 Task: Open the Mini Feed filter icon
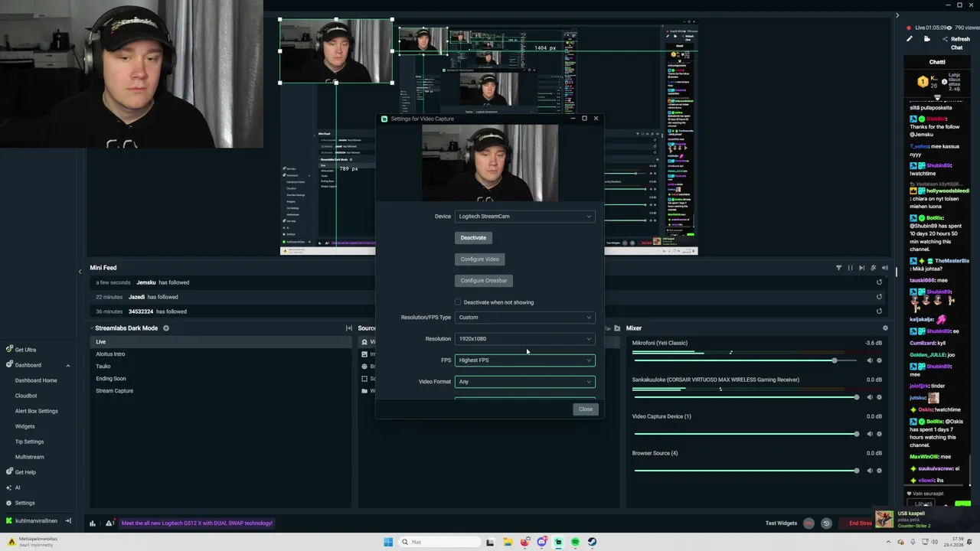[838, 268]
